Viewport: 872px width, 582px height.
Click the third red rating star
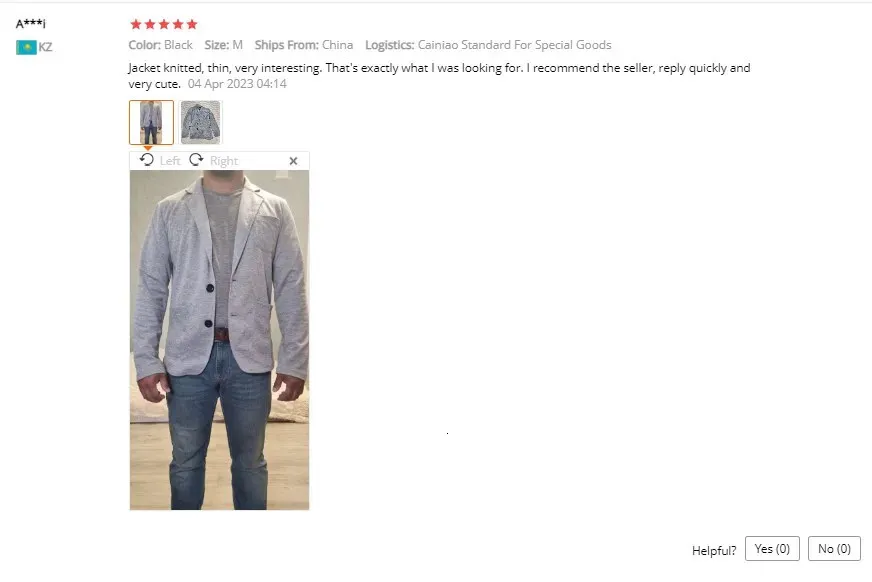164,24
